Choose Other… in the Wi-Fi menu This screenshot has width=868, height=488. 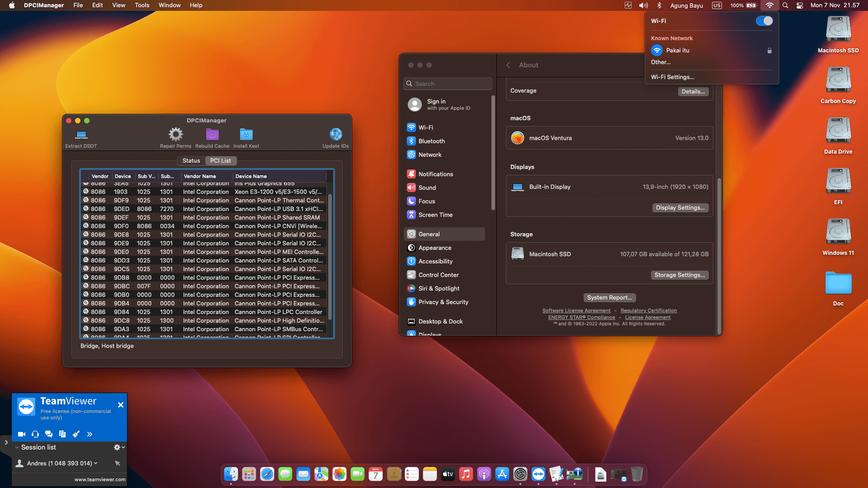tap(660, 62)
